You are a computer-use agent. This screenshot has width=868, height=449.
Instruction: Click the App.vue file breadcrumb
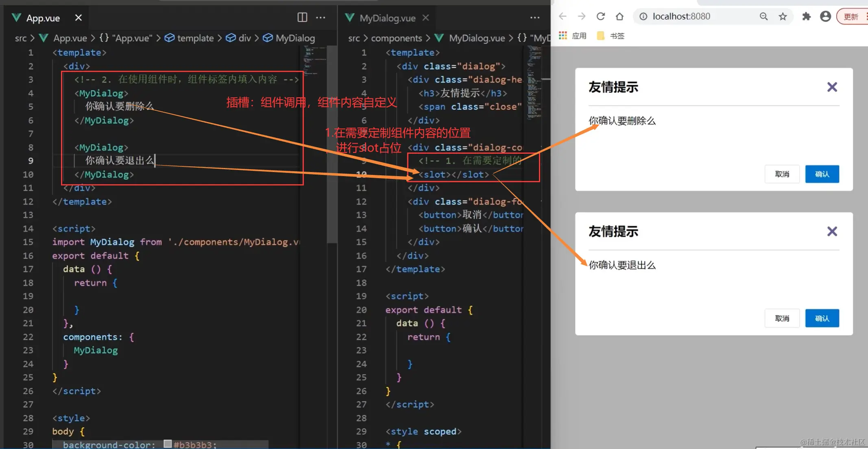63,38
